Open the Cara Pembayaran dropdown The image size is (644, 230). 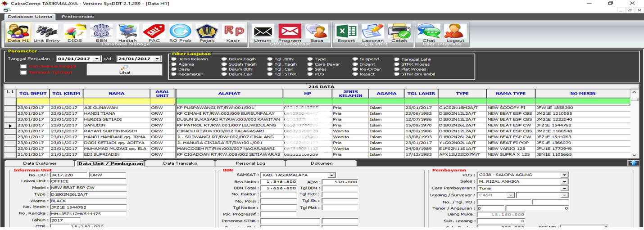[564, 188]
